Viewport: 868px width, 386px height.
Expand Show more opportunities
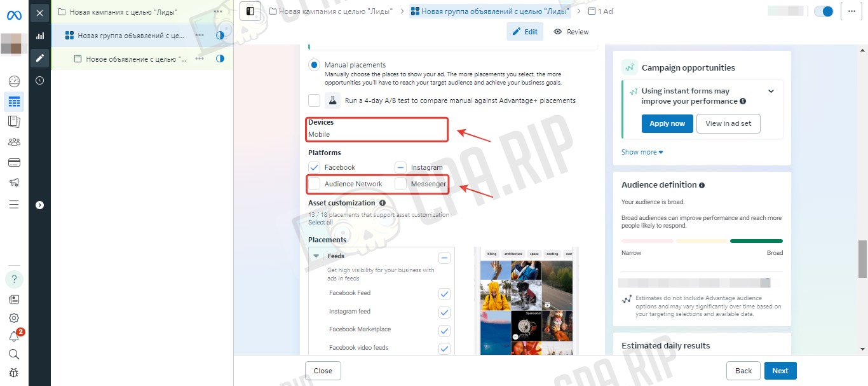pos(642,152)
